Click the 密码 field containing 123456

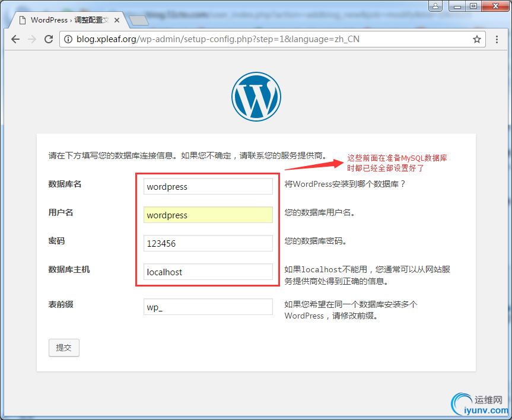(x=208, y=243)
